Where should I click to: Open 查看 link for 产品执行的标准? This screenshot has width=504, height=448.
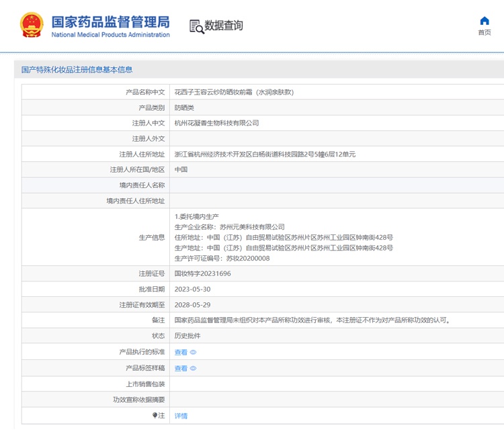point(181,352)
